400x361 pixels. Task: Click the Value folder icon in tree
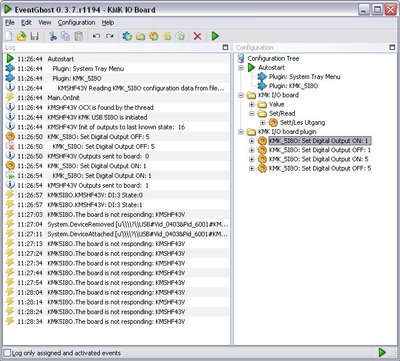263,104
